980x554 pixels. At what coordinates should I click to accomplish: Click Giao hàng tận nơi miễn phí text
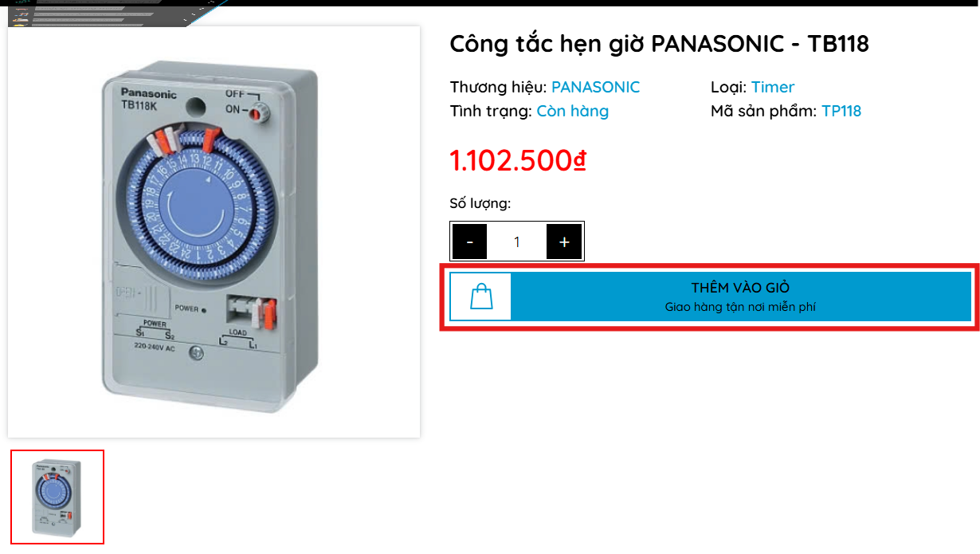tap(740, 307)
